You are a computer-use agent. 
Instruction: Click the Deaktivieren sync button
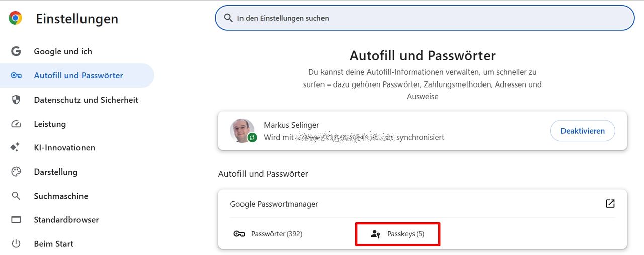(x=583, y=131)
